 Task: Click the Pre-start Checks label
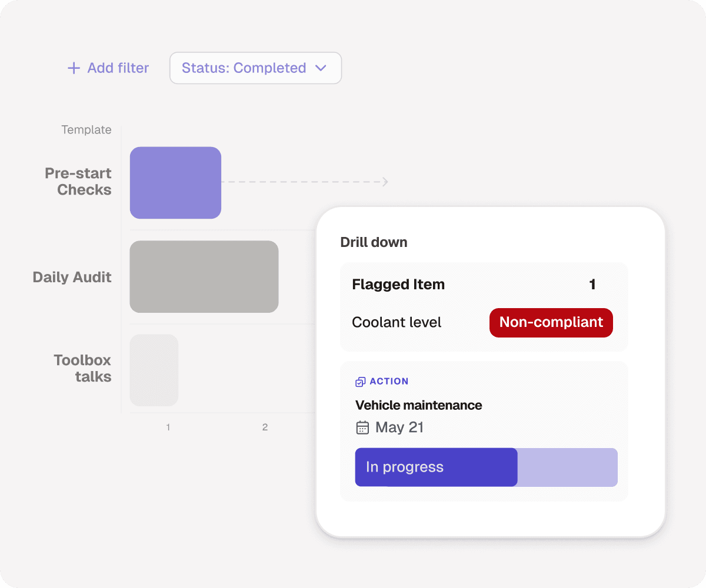coord(78,182)
